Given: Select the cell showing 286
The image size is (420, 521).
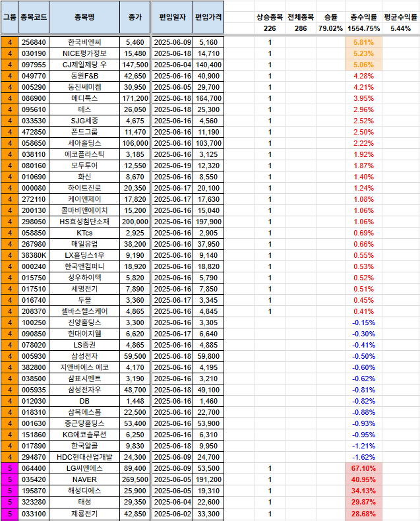Looking at the screenshot, I should [x=301, y=28].
